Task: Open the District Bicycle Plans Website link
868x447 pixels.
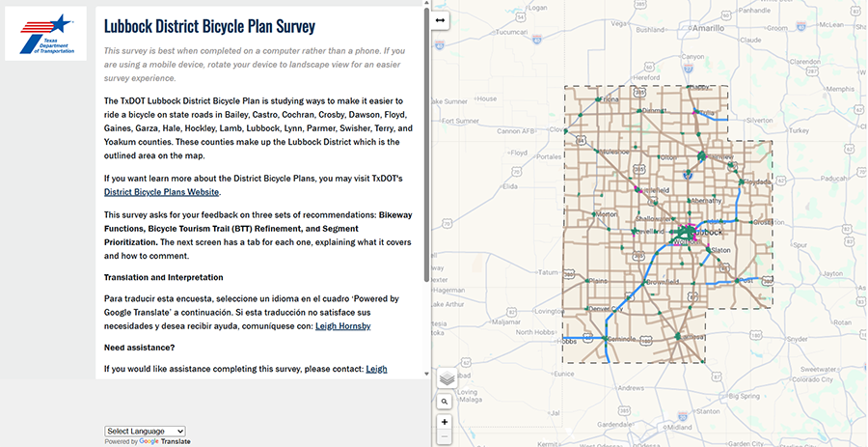Action: pyautogui.click(x=162, y=192)
